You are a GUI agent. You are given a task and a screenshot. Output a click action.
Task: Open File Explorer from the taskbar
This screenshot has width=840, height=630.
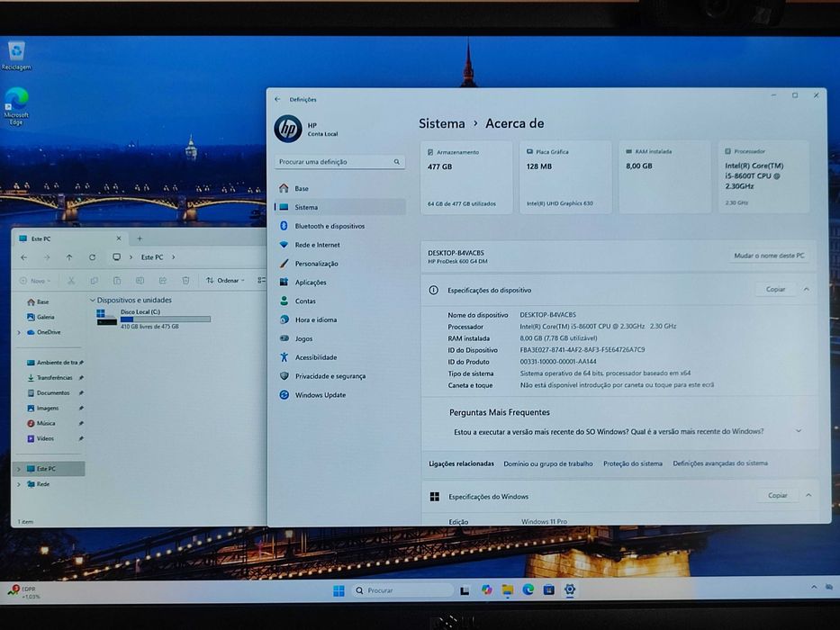[507, 589]
